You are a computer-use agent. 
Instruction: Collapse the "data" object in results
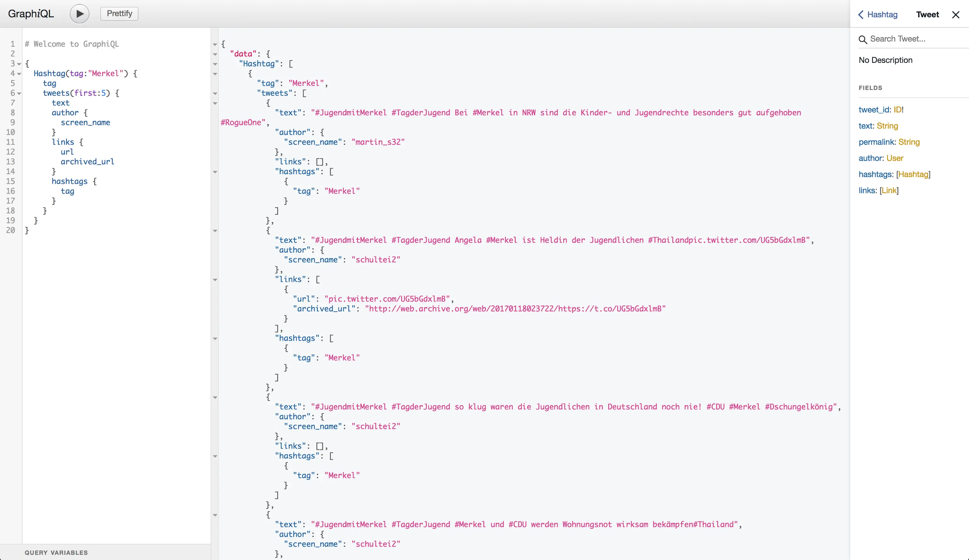215,54
